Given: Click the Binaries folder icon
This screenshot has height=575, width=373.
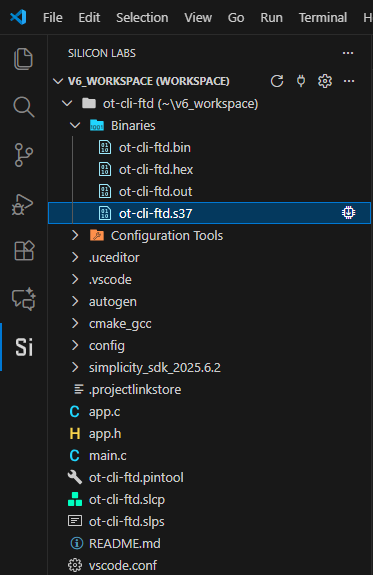Looking at the screenshot, I should 97,125.
